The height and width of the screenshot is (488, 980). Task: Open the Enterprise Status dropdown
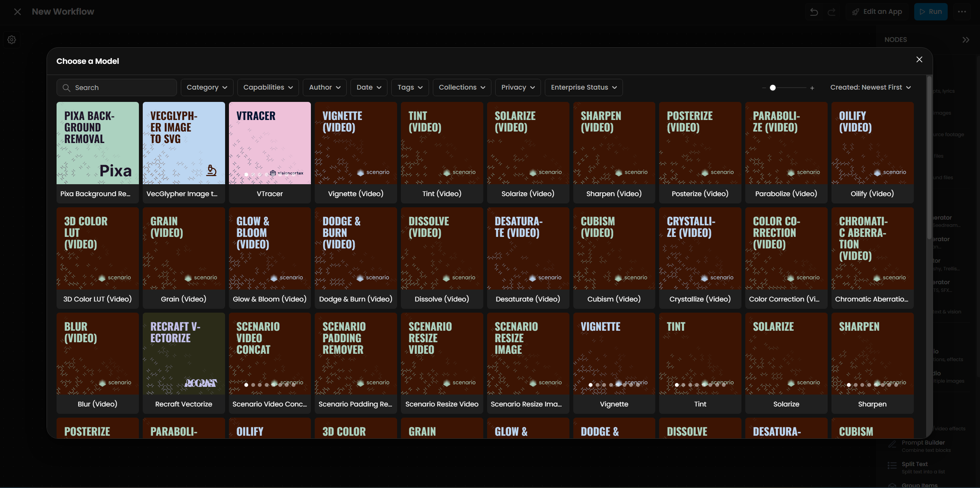[x=584, y=88]
